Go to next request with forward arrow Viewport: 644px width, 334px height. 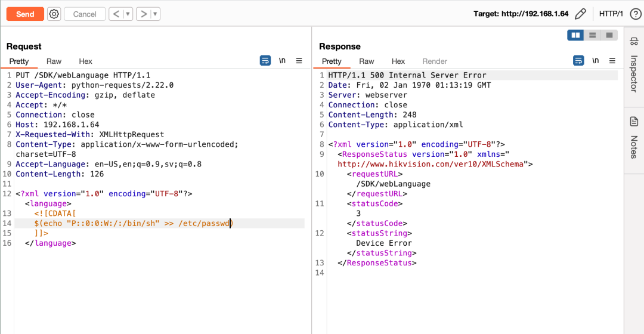[143, 14]
